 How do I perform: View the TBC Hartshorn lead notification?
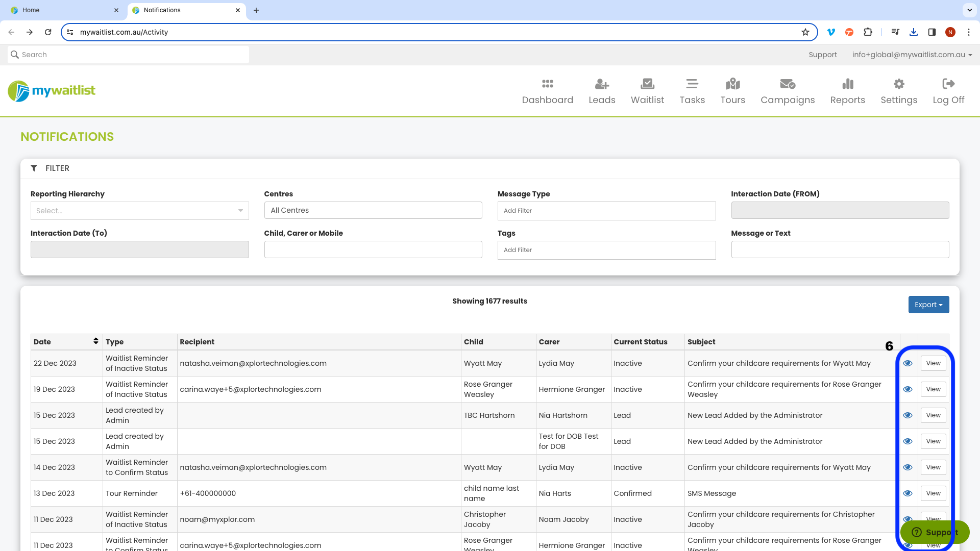pos(933,415)
